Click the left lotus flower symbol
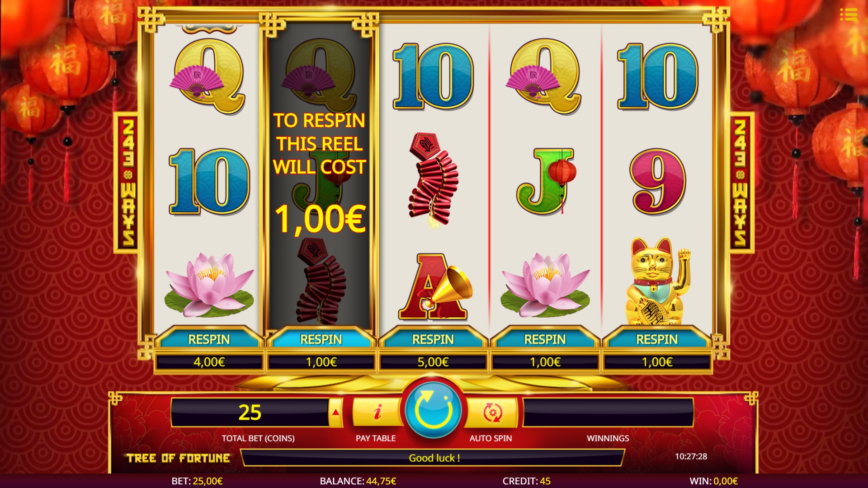 [209, 286]
